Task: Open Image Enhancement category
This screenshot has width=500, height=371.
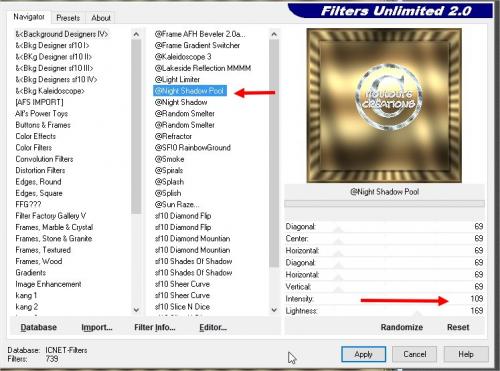Action: (x=48, y=284)
